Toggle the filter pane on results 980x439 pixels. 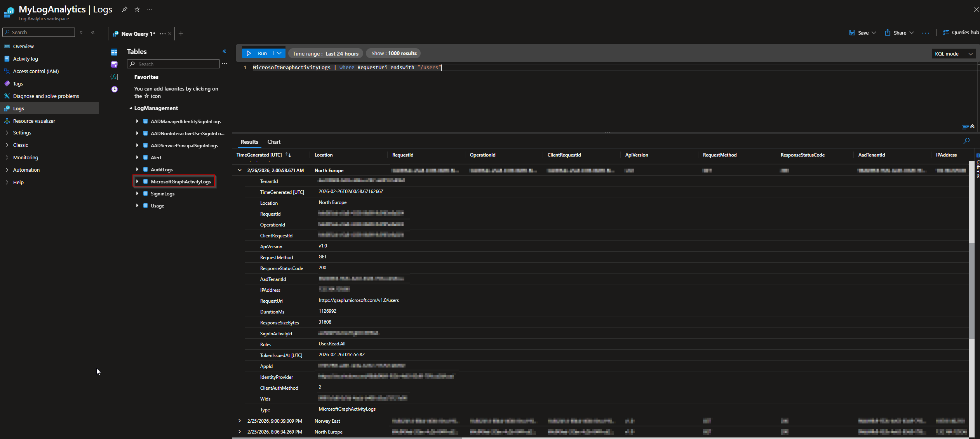coord(965,127)
